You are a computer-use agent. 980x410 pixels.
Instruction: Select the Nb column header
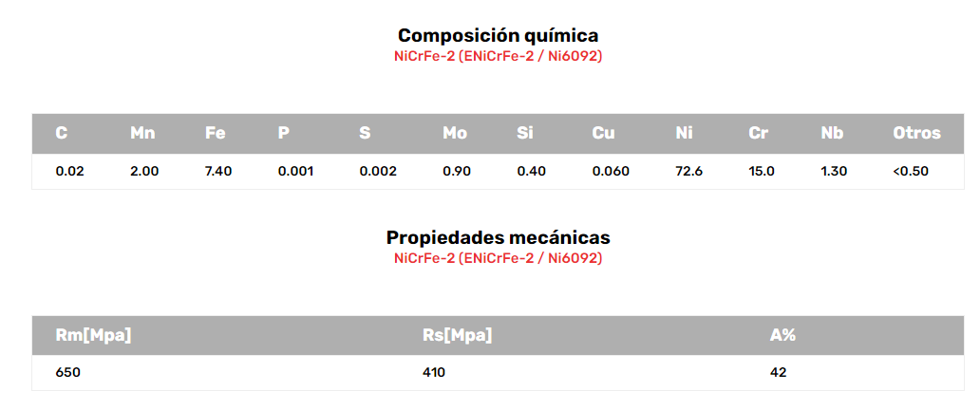coord(832,133)
